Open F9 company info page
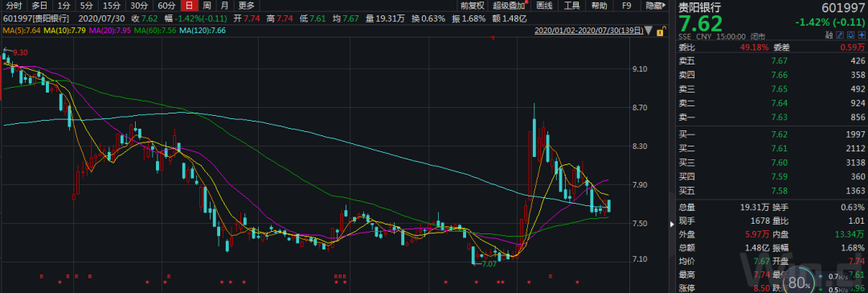The height and width of the screenshot is (293, 868). [626, 6]
